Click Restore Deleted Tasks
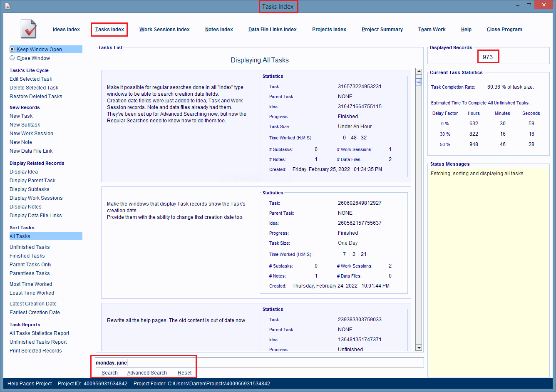 point(36,97)
